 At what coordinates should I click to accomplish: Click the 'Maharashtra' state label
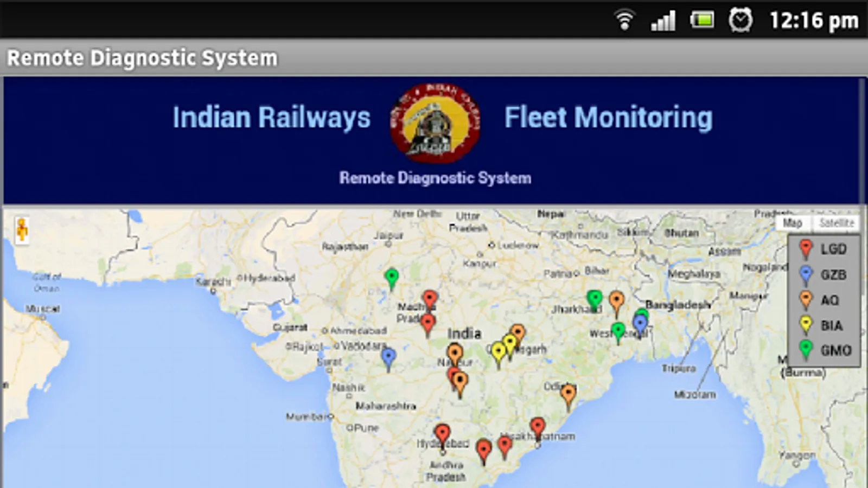tap(386, 406)
